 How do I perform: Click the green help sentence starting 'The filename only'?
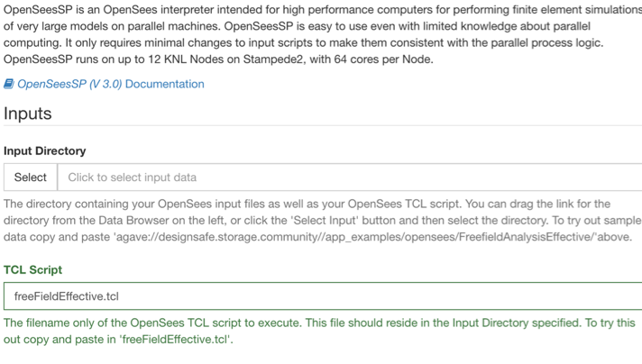[319, 332]
